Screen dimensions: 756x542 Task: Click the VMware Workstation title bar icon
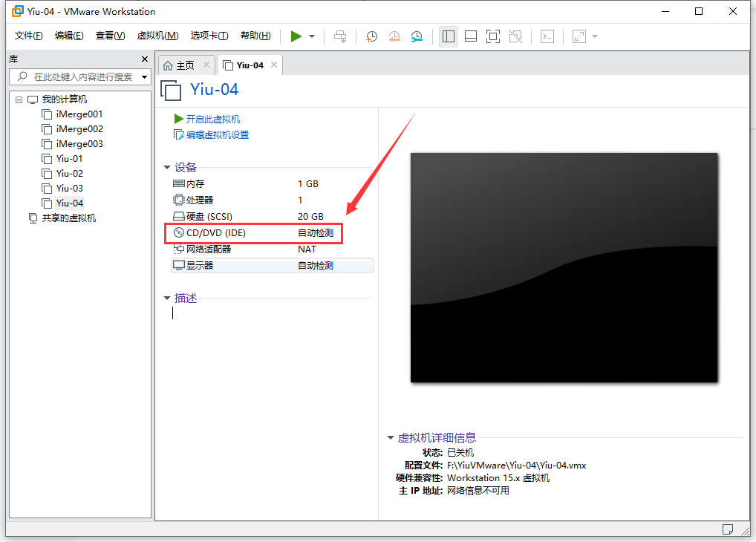click(x=17, y=11)
